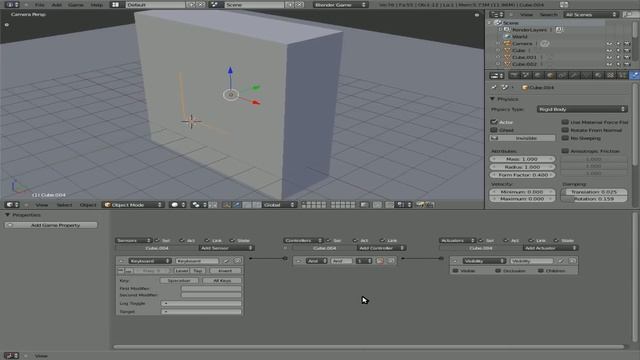Open the Add Actuator dropdown
This screenshot has height=360, width=640.
tap(551, 248)
